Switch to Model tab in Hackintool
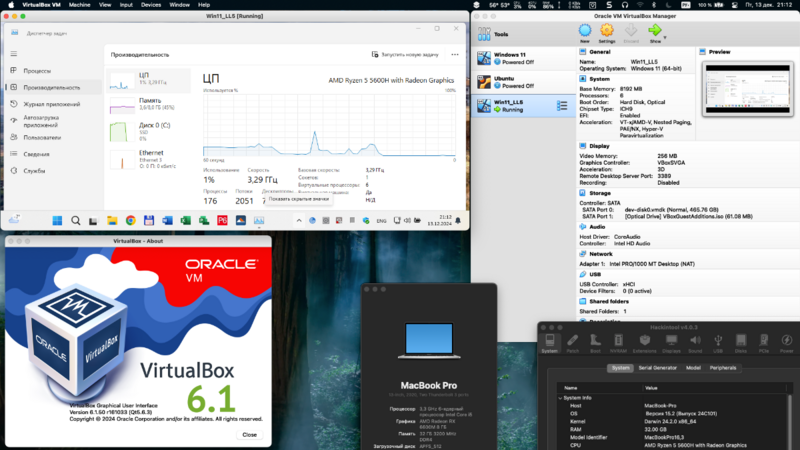 (693, 368)
